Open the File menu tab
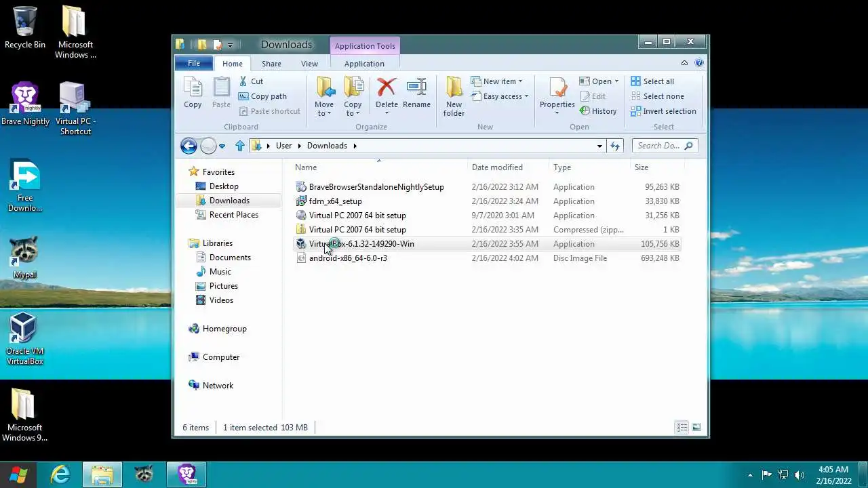The height and width of the screenshot is (488, 868). click(x=194, y=63)
